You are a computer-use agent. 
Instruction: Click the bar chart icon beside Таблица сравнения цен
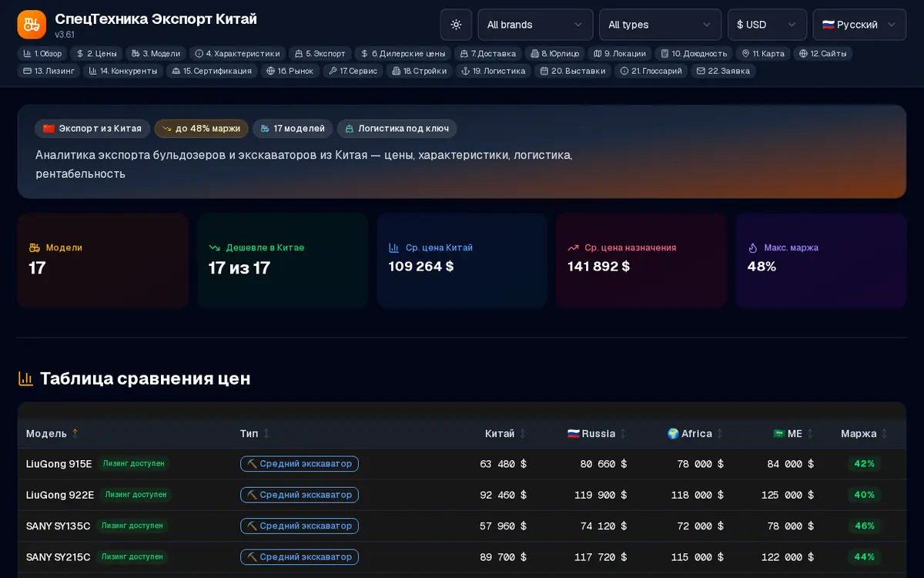click(25, 378)
